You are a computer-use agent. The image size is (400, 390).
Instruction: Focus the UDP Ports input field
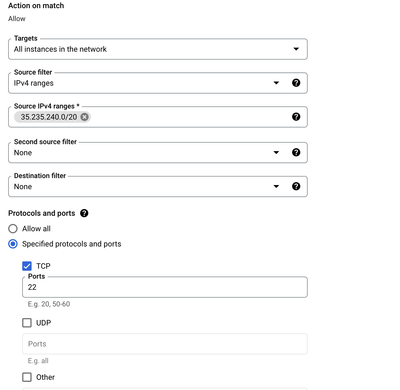(x=165, y=344)
